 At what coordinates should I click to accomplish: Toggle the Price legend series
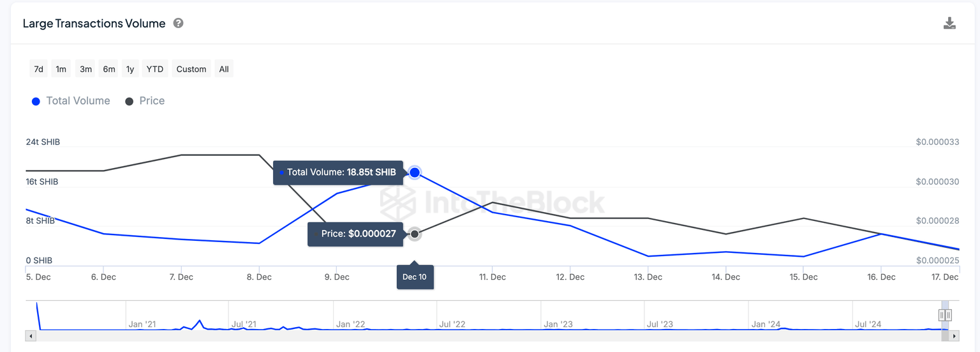point(145,101)
